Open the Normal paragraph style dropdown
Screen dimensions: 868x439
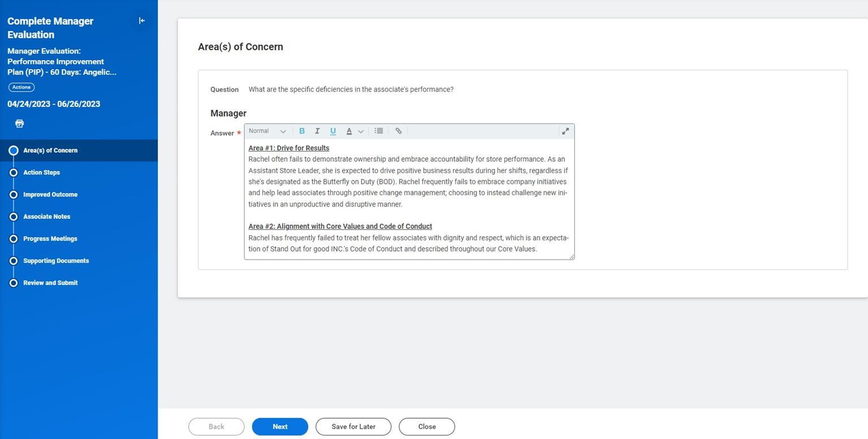point(267,131)
